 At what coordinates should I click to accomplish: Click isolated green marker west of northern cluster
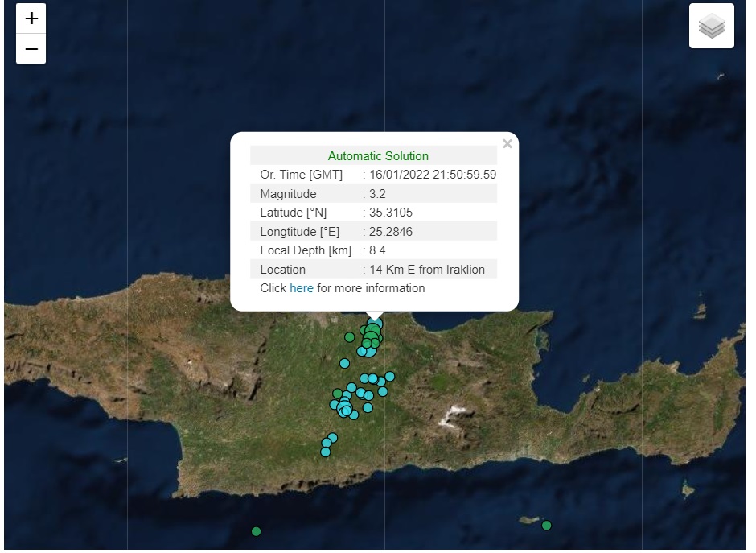point(349,337)
